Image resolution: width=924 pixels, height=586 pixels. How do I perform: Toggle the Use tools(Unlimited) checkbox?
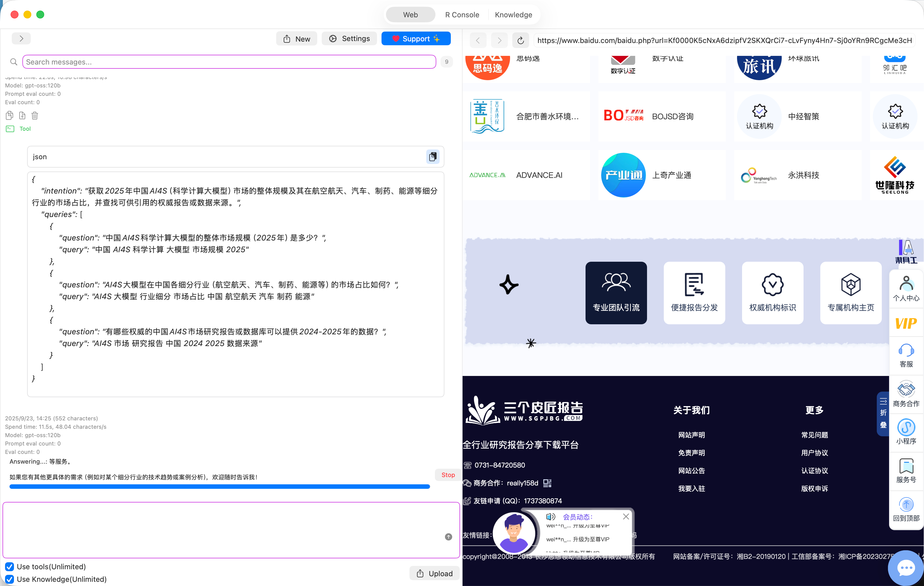tap(10, 566)
